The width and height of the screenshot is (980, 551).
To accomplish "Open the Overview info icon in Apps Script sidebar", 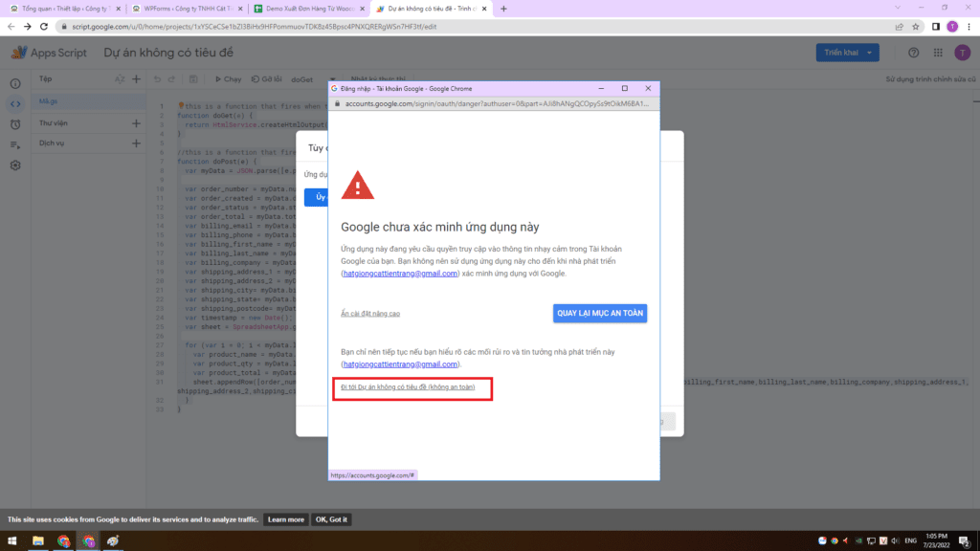I will (15, 84).
